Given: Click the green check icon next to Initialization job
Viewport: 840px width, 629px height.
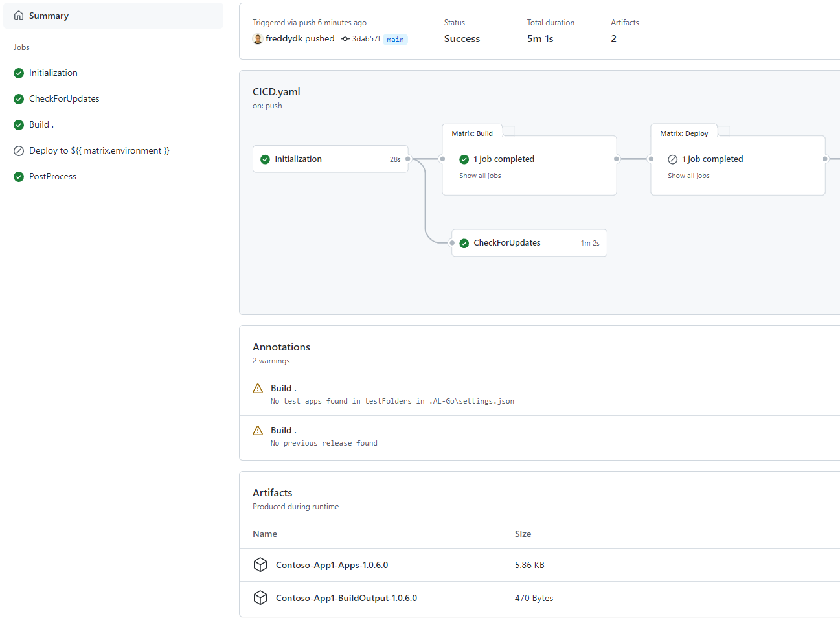Looking at the screenshot, I should [x=18, y=73].
